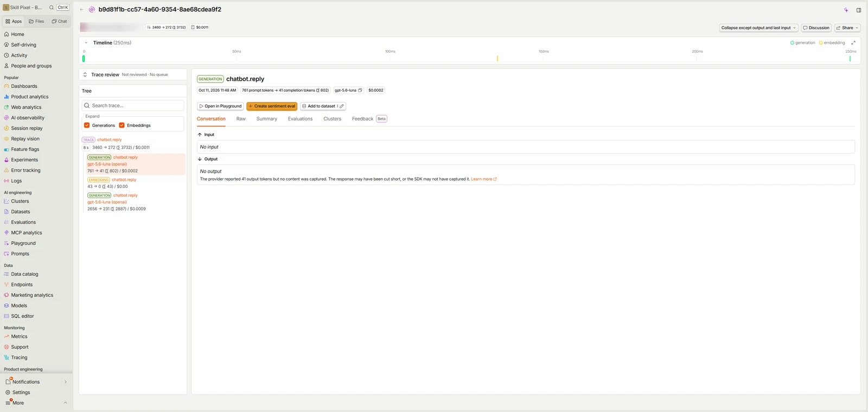
Task: Expand the Notifications submenu
Action: [x=66, y=382]
